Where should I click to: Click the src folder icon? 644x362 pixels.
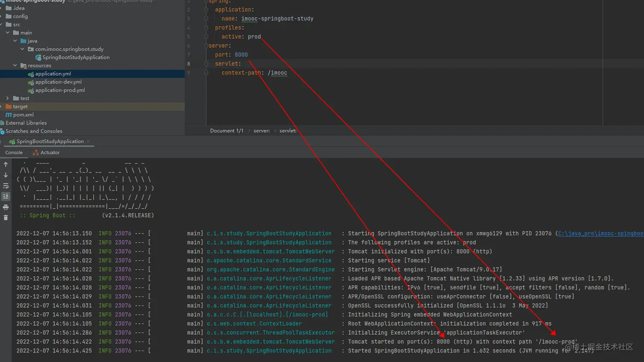pos(9,25)
